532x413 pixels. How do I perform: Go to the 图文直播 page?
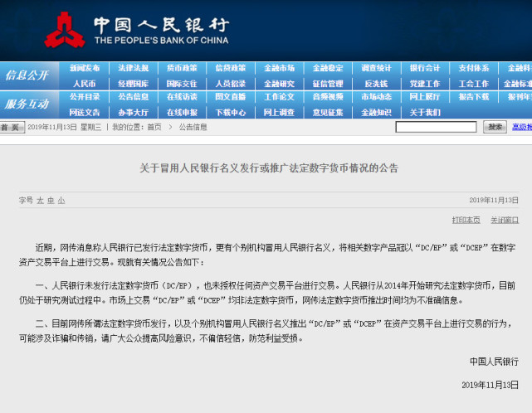click(231, 97)
